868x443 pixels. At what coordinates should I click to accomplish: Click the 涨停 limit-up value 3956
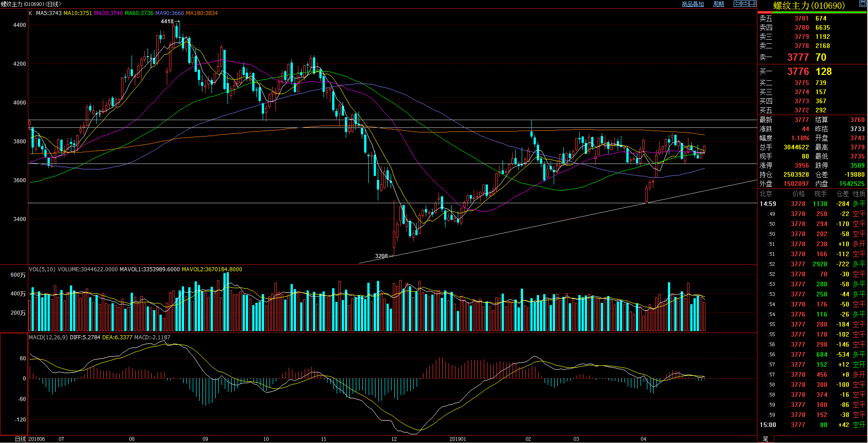tap(801, 166)
